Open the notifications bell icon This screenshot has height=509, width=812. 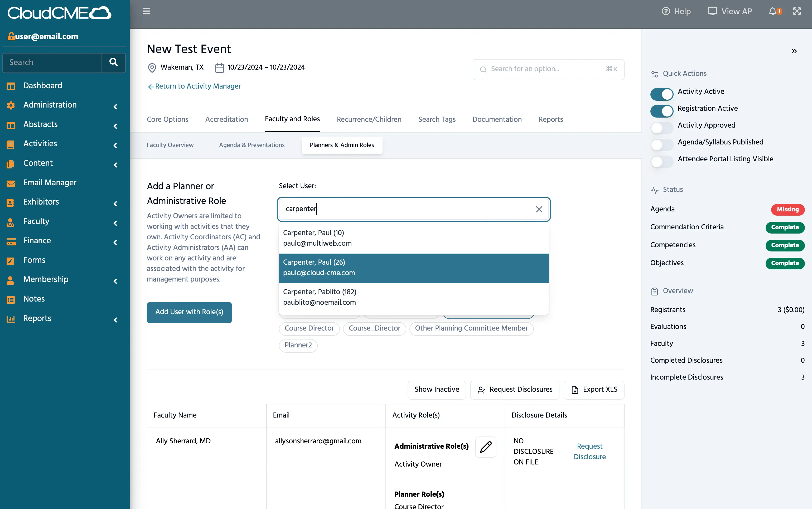click(x=773, y=11)
